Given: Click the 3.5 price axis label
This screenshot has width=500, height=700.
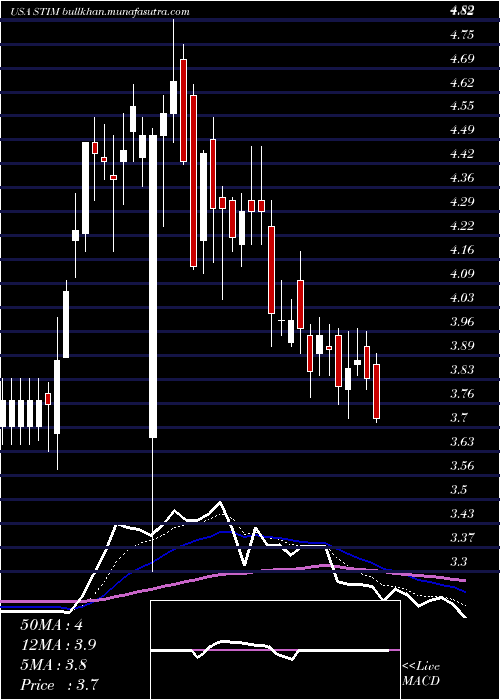Looking at the screenshot, I should pos(458,490).
